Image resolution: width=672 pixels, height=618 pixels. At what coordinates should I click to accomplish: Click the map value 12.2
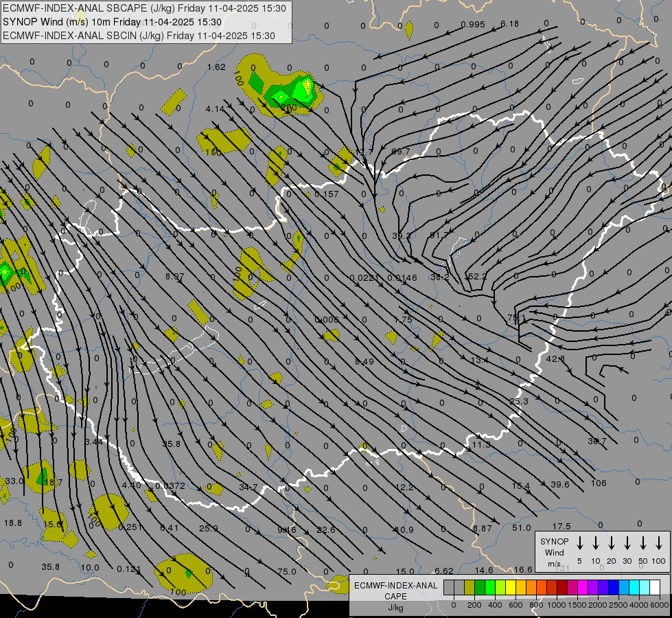point(404,487)
